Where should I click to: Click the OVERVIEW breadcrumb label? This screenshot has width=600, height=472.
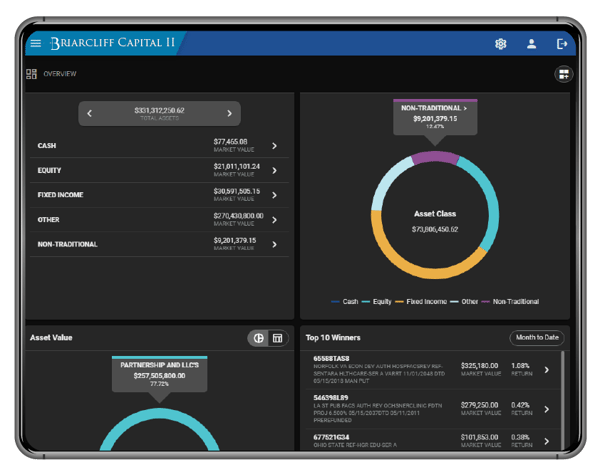(60, 74)
